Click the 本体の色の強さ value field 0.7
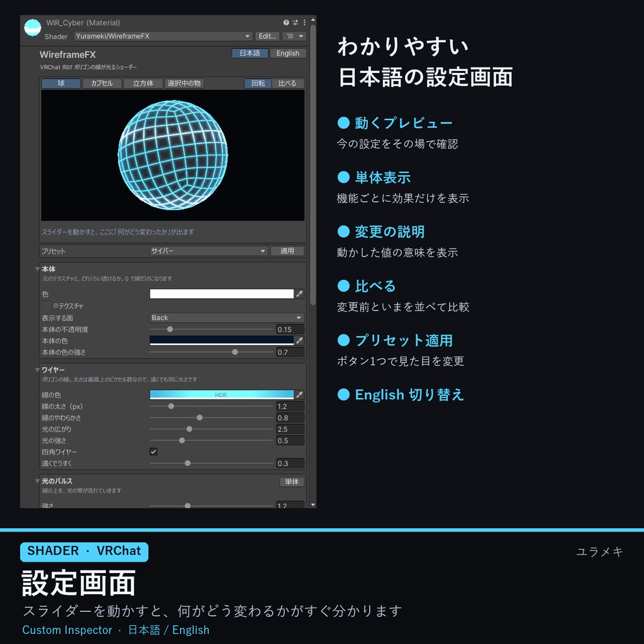644x644 pixels. pos(290,352)
